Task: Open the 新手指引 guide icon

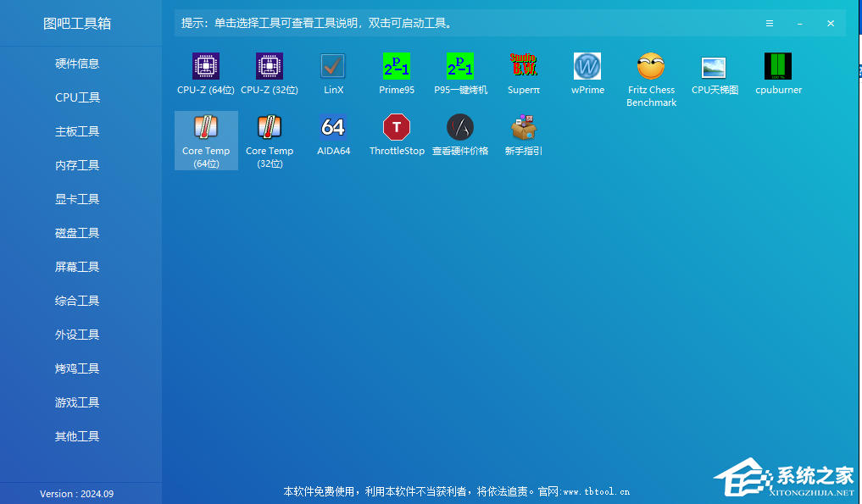Action: click(523, 127)
